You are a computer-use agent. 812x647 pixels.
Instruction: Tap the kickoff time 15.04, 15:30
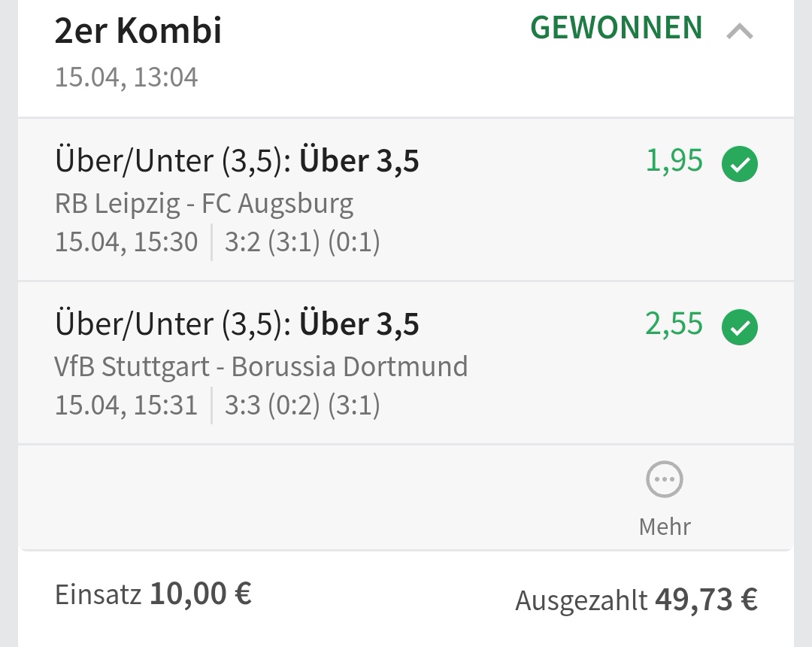pos(126,242)
